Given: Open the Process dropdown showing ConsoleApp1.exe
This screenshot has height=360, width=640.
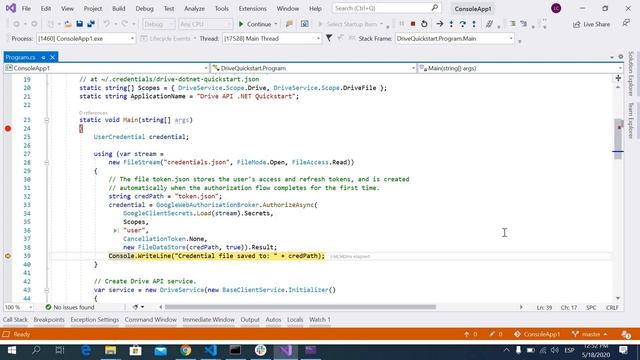Looking at the screenshot, I should (x=86, y=38).
